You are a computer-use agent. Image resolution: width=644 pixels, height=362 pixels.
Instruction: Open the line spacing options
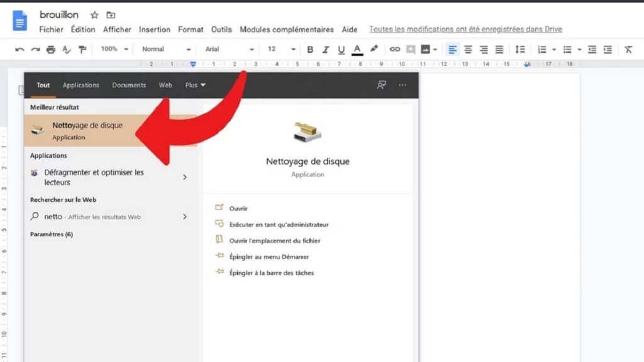(520, 50)
